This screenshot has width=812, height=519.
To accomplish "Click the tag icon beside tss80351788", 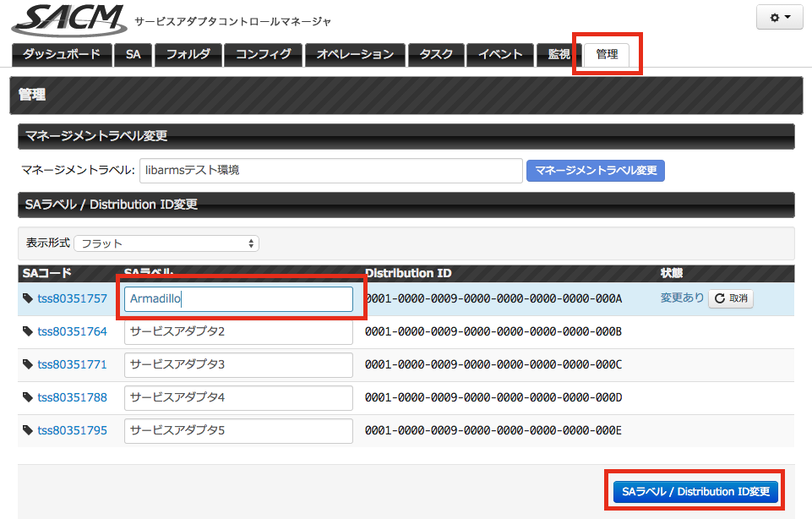I will [28, 397].
